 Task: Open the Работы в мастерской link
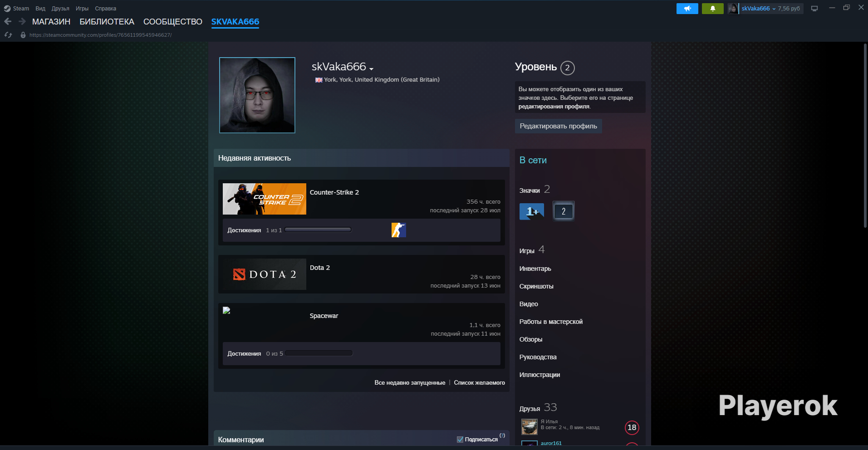pyautogui.click(x=551, y=322)
